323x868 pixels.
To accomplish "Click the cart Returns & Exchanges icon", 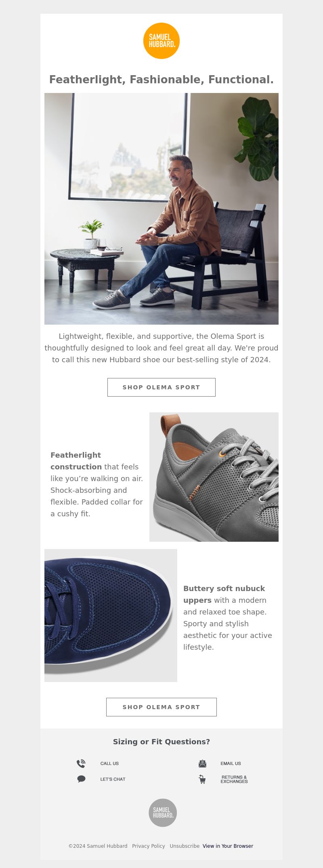I will tap(202, 779).
